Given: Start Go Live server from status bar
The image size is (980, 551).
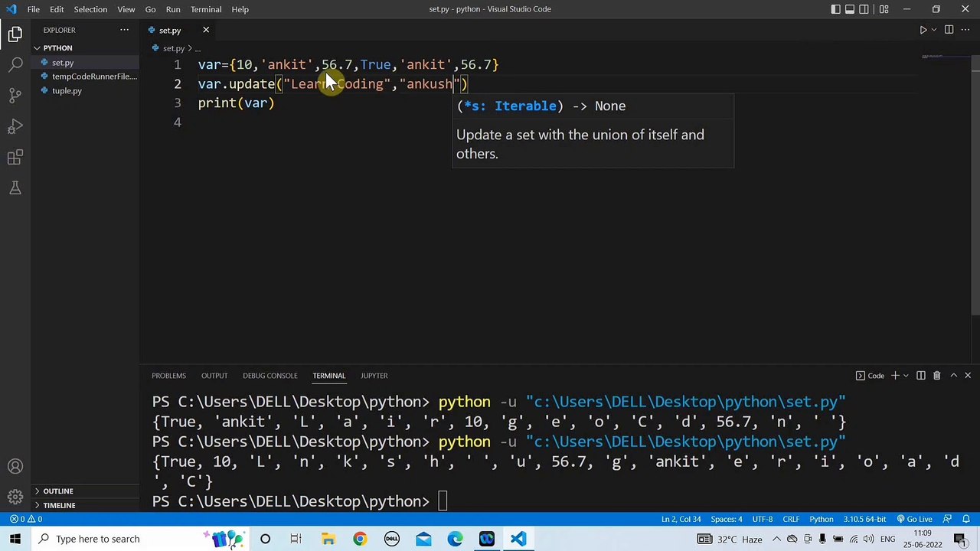Looking at the screenshot, I should click(x=914, y=519).
